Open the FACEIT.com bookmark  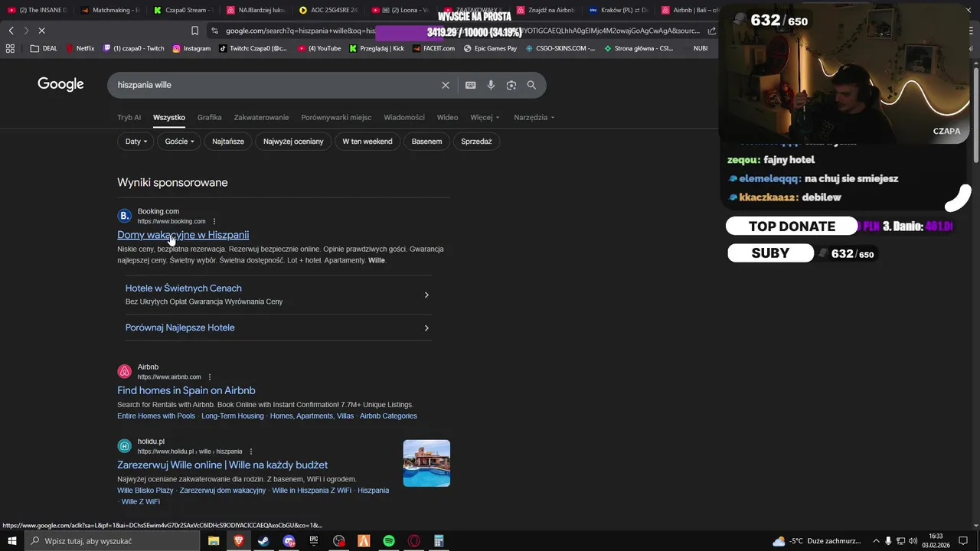coord(433,48)
